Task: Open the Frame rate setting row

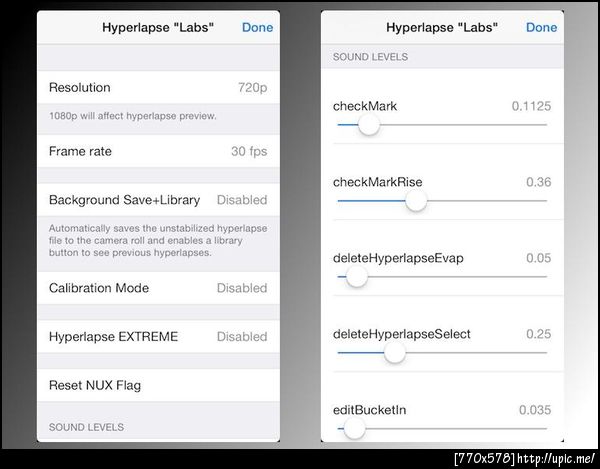Action: (x=158, y=151)
